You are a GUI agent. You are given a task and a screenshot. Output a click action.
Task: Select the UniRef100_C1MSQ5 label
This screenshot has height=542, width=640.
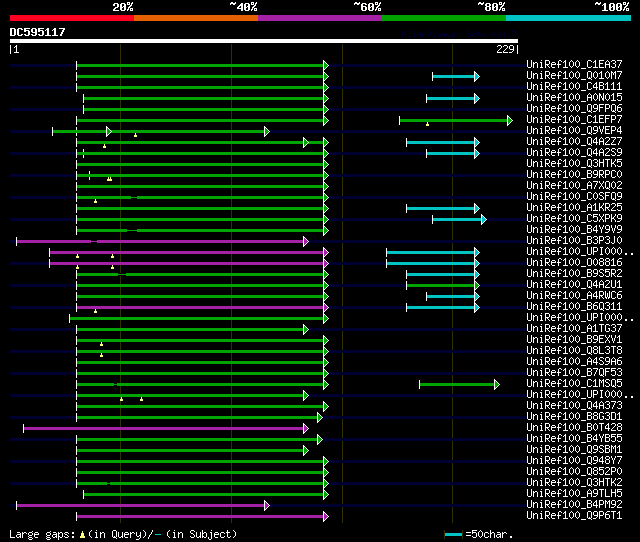point(574,384)
